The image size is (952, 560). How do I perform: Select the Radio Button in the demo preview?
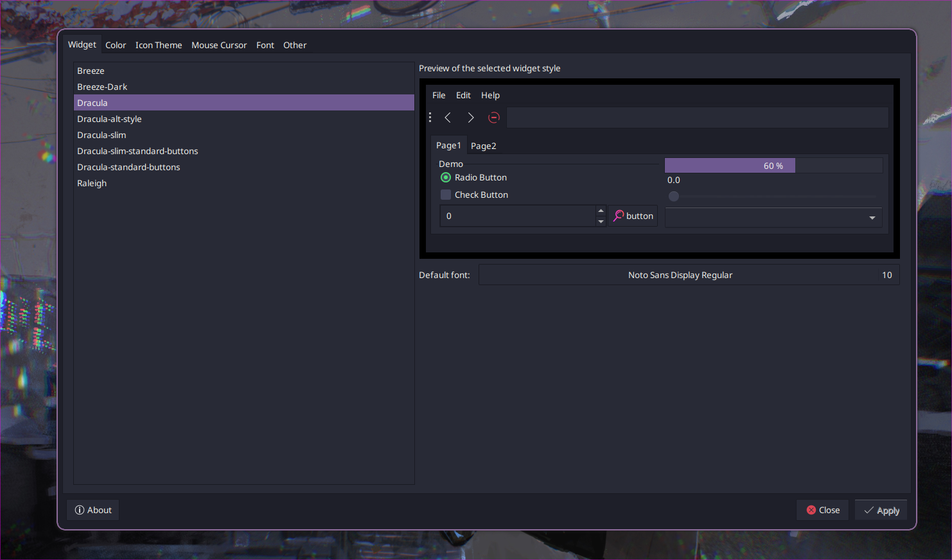pos(446,177)
